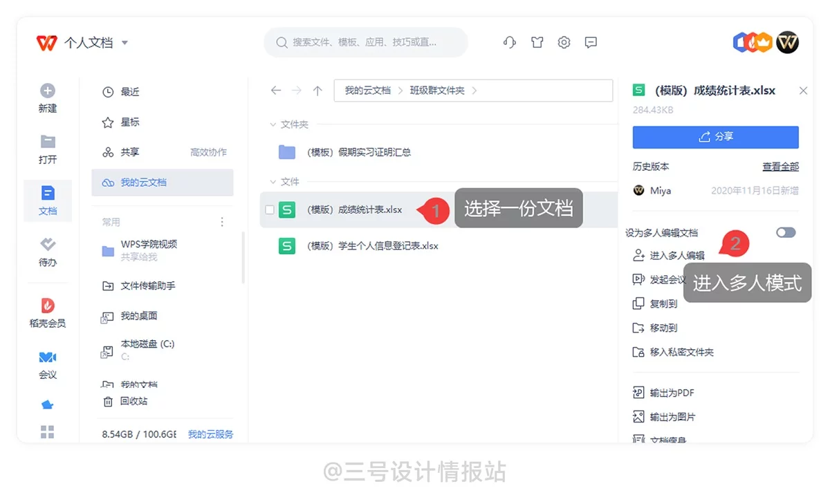Open feedback via the chat bubble icon
This screenshot has height=504, width=830.
[591, 42]
